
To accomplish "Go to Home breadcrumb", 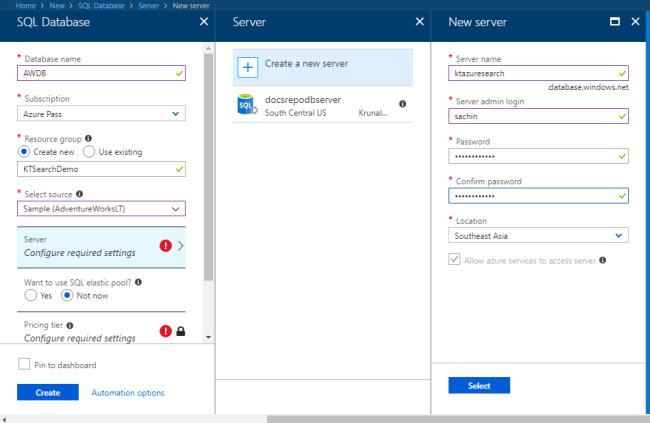I will tap(26, 6).
